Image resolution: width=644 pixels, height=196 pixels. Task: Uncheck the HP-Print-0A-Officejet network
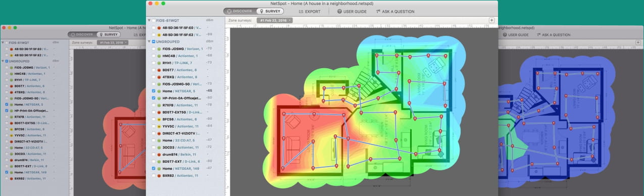click(x=154, y=97)
